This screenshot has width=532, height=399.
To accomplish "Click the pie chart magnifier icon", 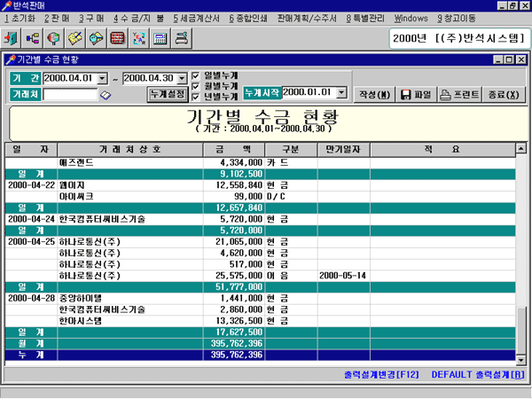I will tap(53, 38).
